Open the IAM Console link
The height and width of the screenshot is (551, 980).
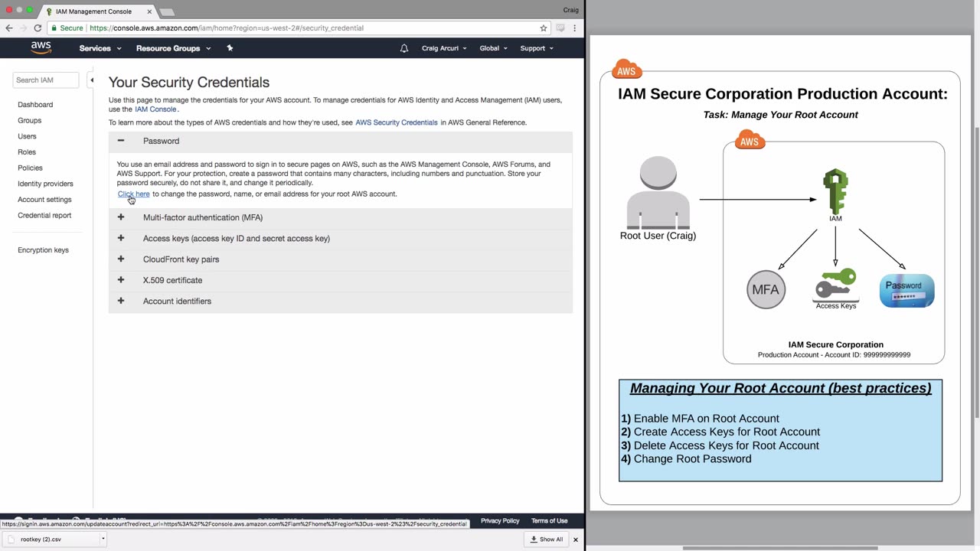point(155,109)
